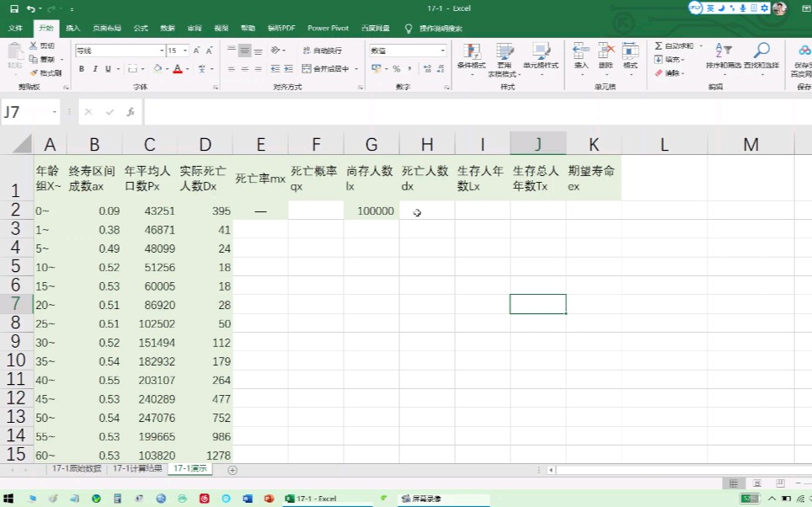The height and width of the screenshot is (507, 812).
Task: Click Merge & Center (合并后居中)
Action: [x=325, y=69]
